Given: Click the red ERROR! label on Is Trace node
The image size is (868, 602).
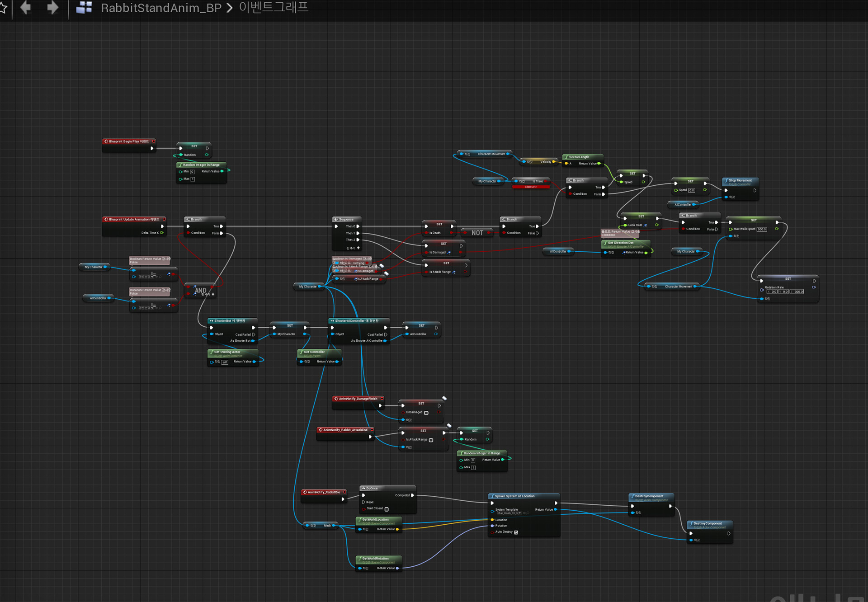Looking at the screenshot, I should click(531, 187).
